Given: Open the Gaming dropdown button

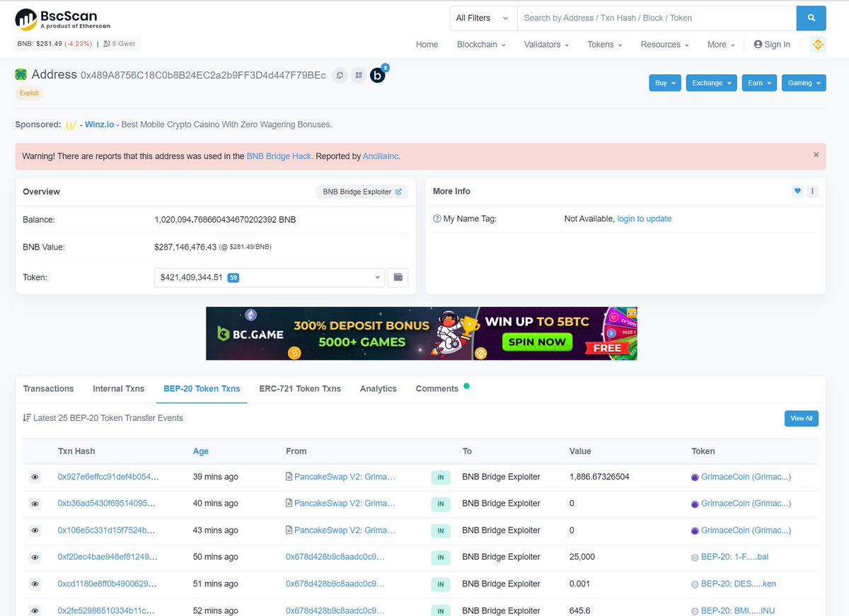Looking at the screenshot, I should point(804,83).
